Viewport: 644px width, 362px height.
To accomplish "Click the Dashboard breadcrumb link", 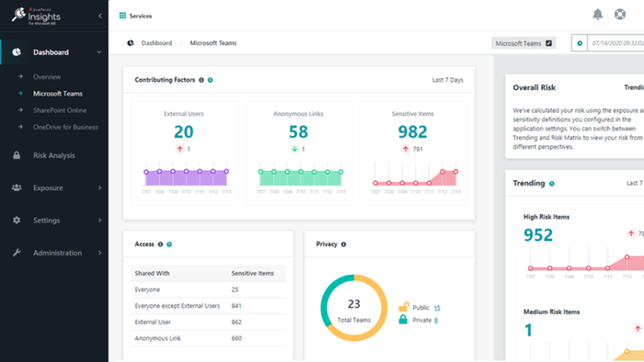I will point(156,43).
